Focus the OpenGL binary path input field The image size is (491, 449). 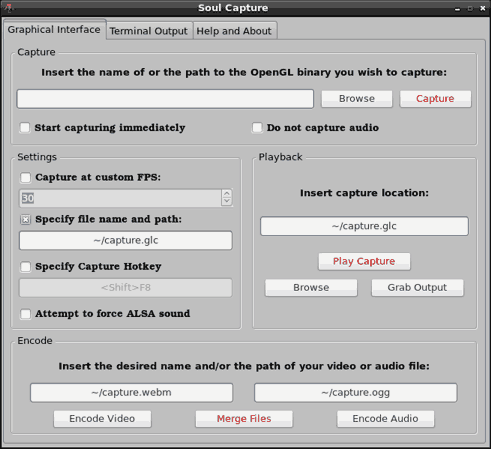point(165,99)
